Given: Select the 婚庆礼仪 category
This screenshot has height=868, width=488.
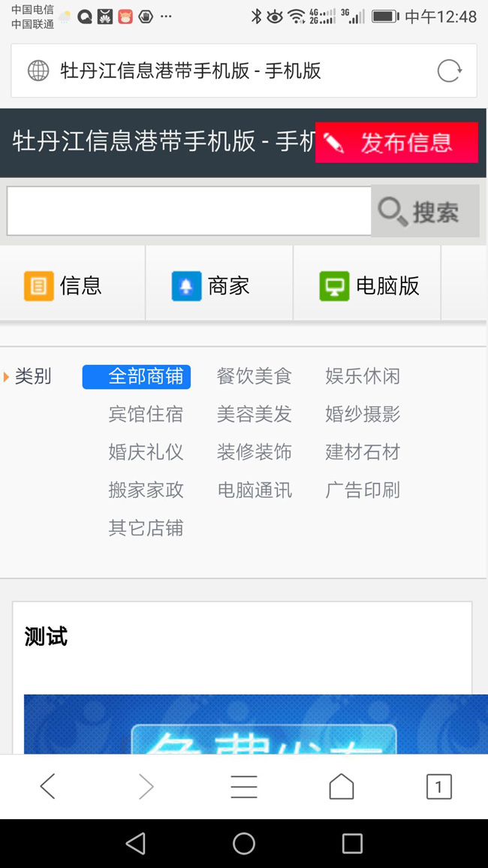Looking at the screenshot, I should click(146, 452).
